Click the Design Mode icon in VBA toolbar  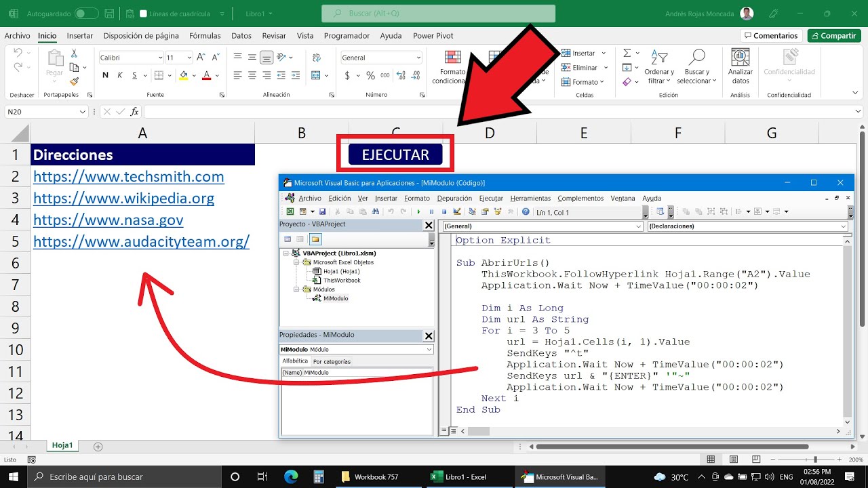click(457, 211)
